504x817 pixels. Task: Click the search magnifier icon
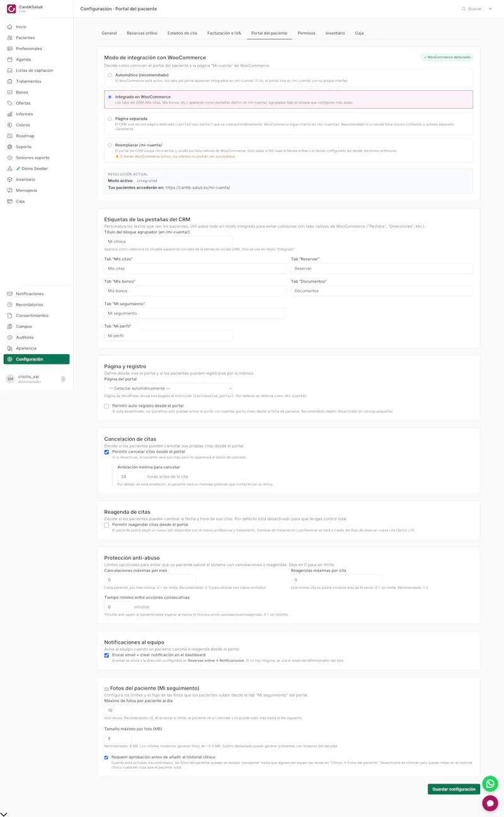464,9
